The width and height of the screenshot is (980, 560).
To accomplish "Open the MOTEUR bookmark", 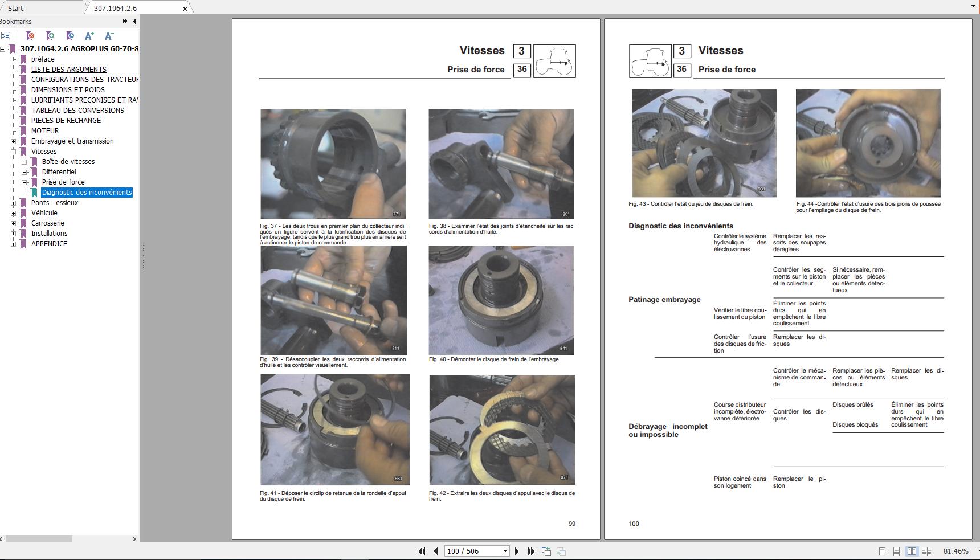I will (x=45, y=131).
